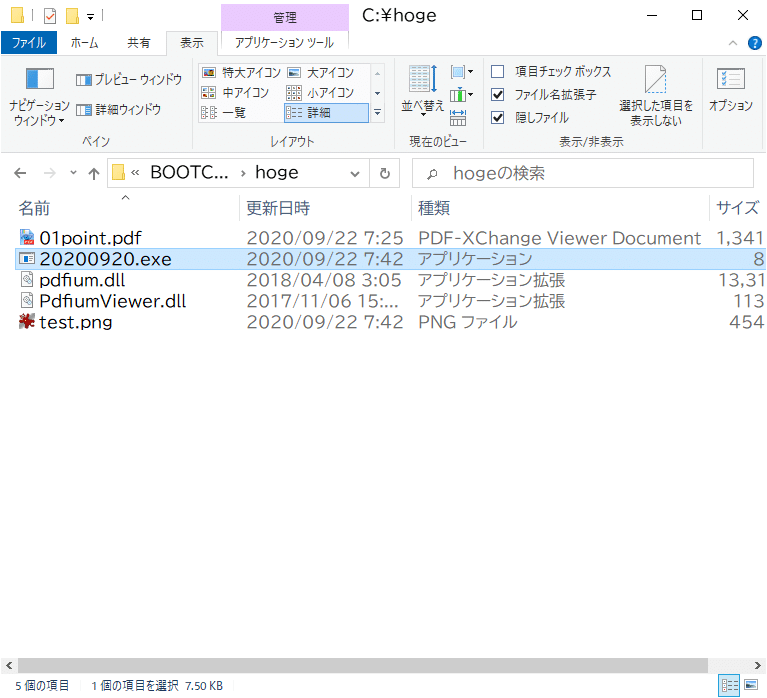767x698 pixels.
Task: Click the horizontal scrollbar left arrow
Action: (9, 665)
